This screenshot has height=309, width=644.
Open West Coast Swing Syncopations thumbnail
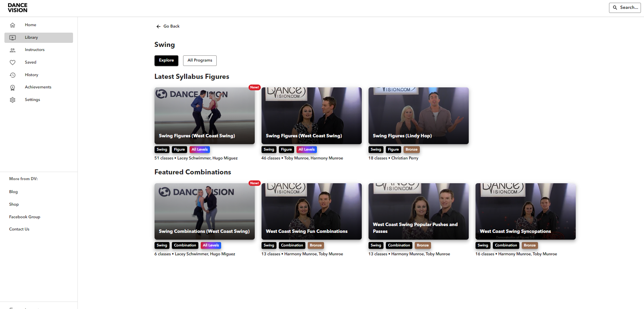pyautogui.click(x=525, y=211)
